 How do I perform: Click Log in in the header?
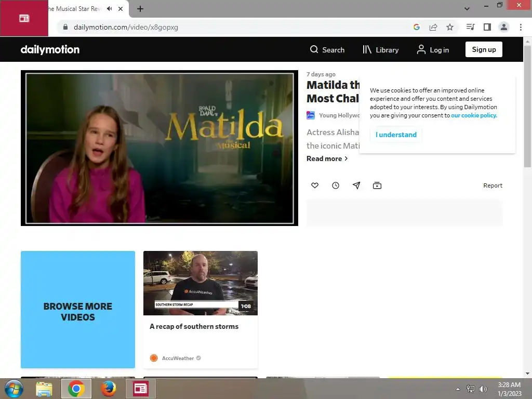point(433,49)
